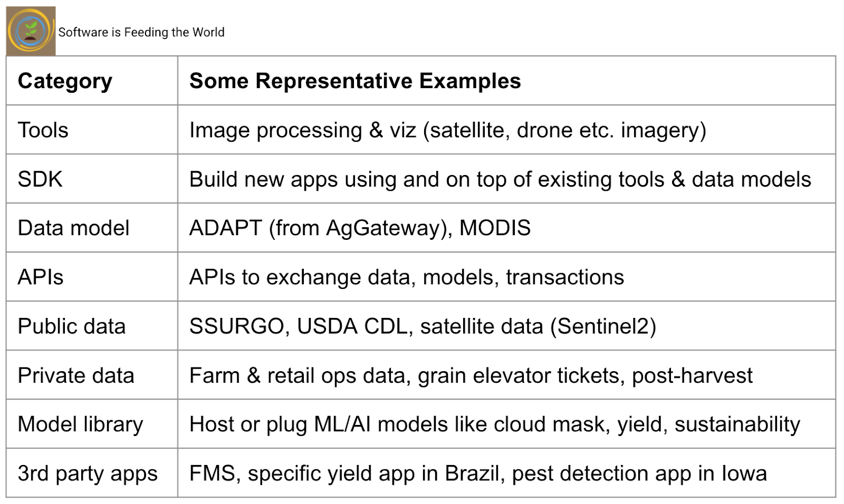Click the "SDK" category cell
Screen dimensions: 844x504
tap(40, 179)
